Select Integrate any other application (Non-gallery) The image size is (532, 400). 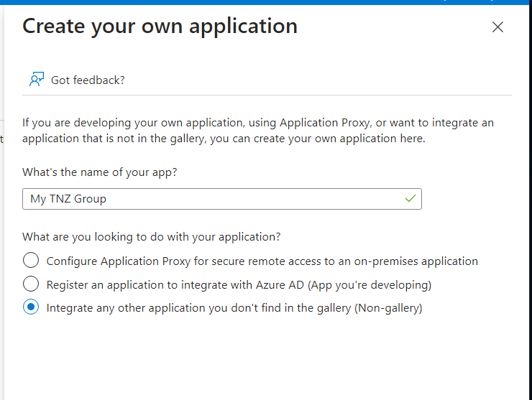click(31, 307)
